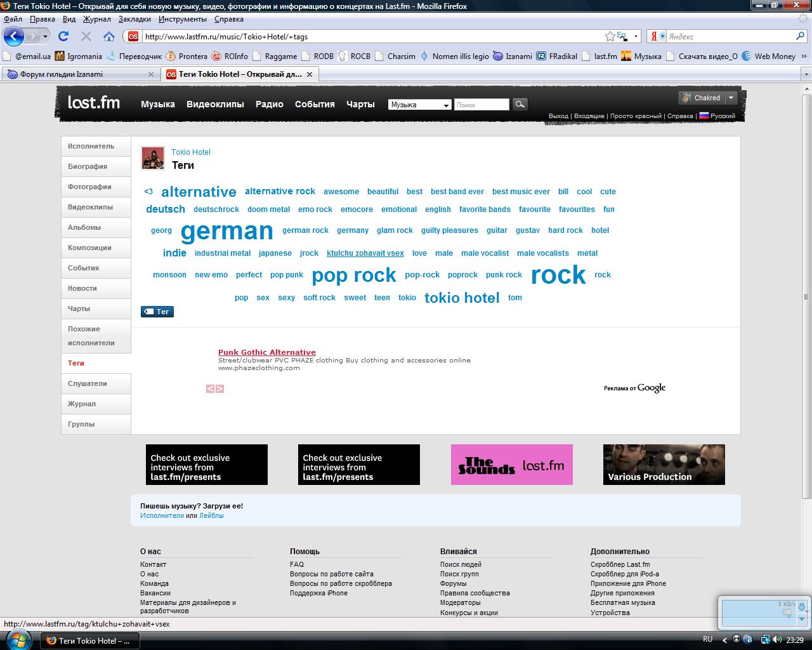Open the address bar URL dropdown arrow
Screen dimensions: 812x650
(636, 36)
